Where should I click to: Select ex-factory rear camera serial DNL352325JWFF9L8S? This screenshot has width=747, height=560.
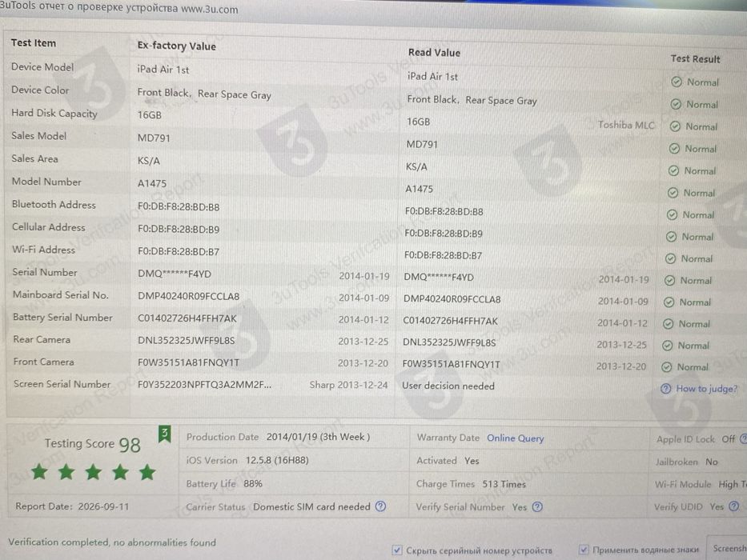click(187, 341)
